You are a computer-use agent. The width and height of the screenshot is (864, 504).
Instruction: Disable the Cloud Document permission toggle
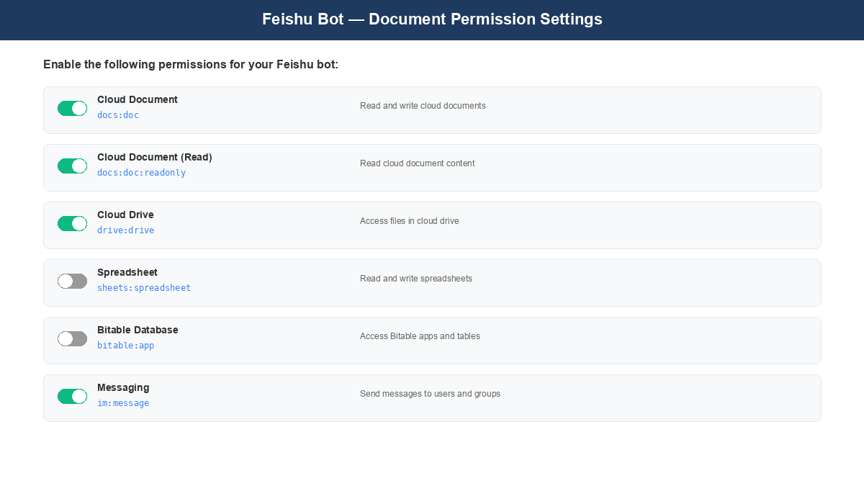pyautogui.click(x=72, y=108)
